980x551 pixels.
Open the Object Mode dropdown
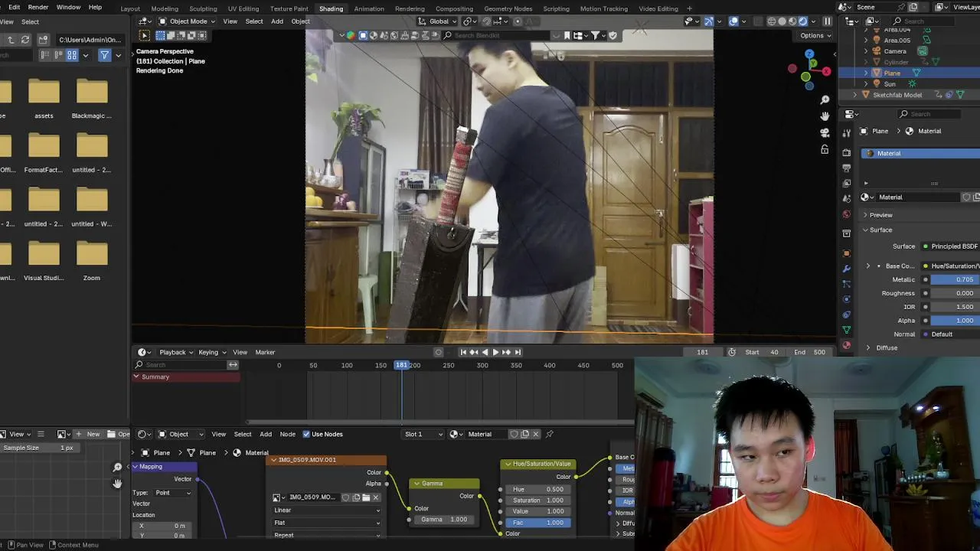(x=187, y=21)
